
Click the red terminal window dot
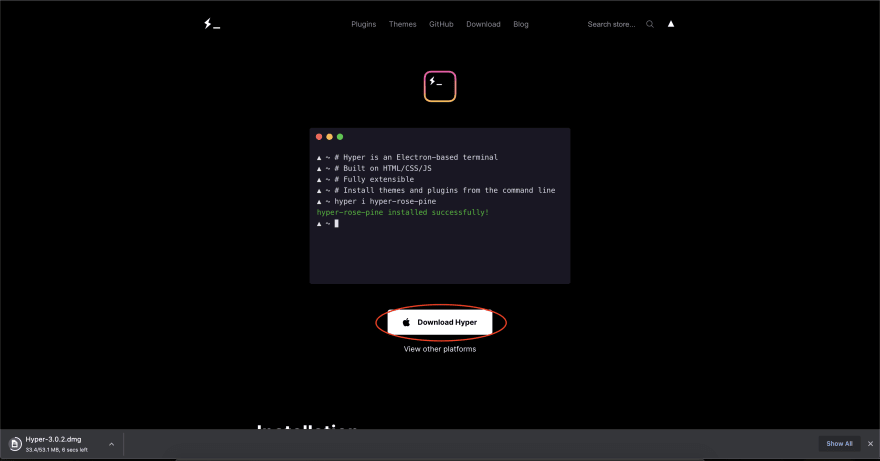pyautogui.click(x=319, y=137)
